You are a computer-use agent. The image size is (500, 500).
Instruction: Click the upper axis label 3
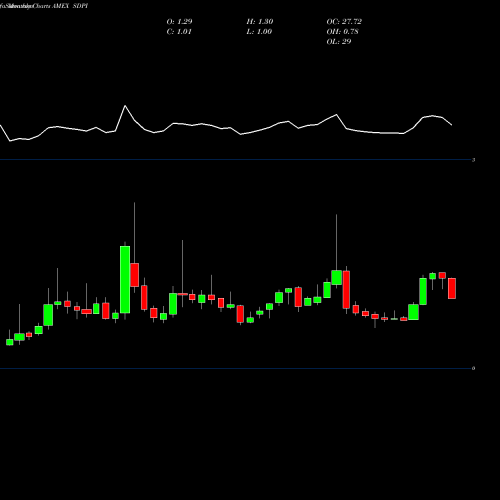(473, 160)
